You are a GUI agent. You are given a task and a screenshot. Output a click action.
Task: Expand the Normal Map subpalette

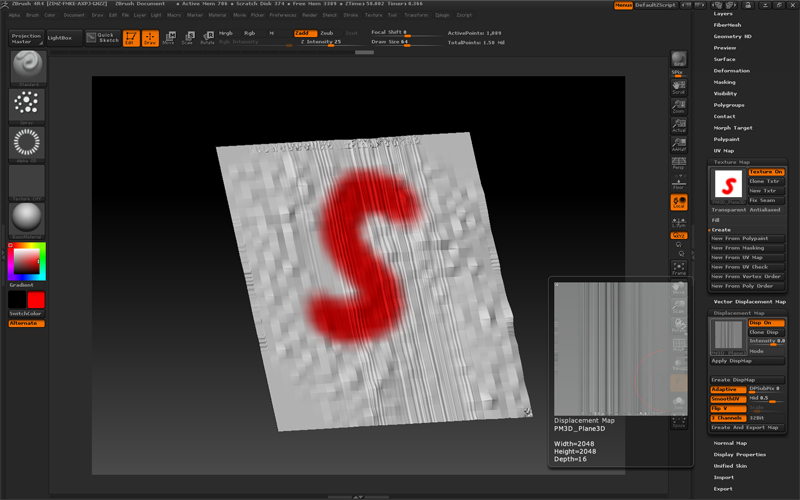[x=730, y=443]
